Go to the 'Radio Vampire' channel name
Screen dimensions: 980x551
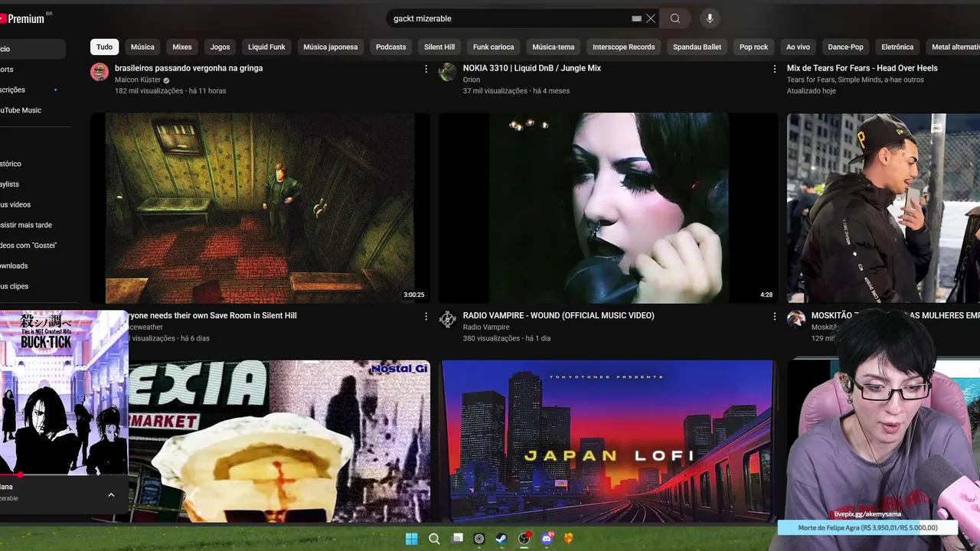[486, 327]
